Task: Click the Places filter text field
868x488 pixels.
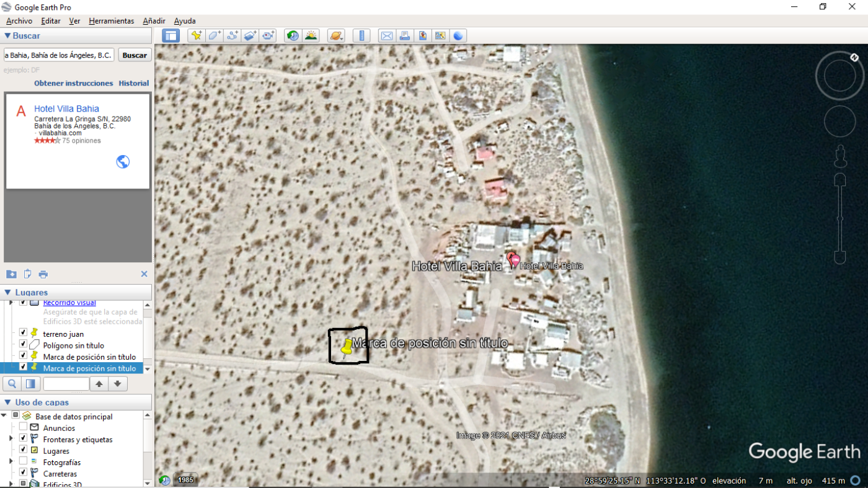Action: click(x=66, y=384)
